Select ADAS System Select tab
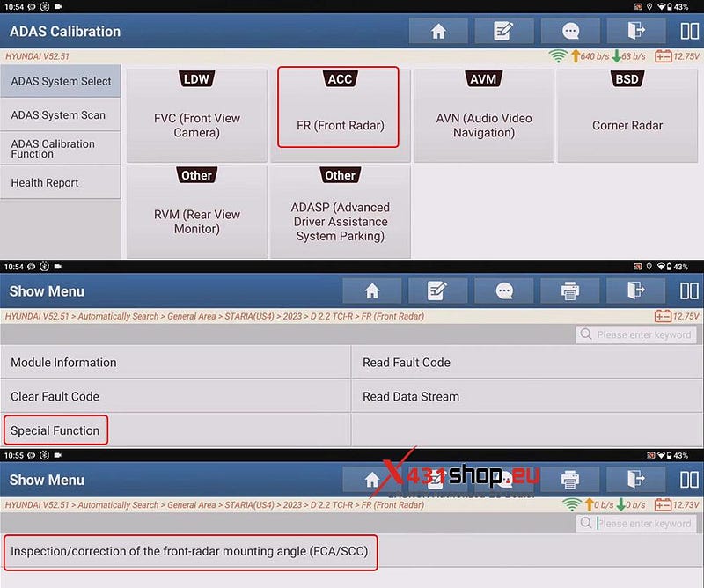704x588 pixels. click(61, 81)
